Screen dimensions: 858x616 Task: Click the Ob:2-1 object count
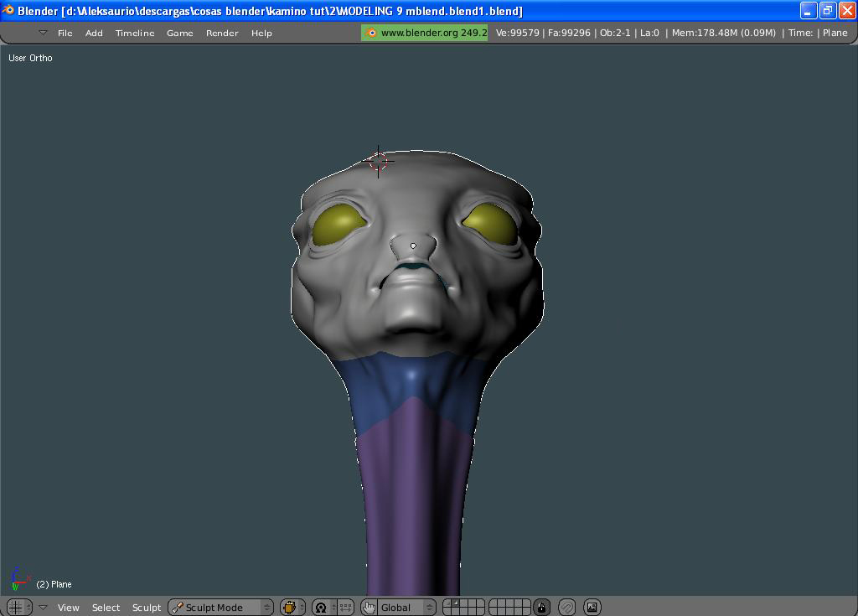pos(615,33)
